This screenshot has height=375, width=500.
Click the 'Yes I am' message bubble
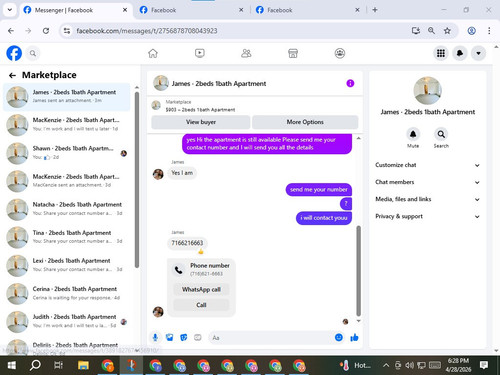point(182,173)
